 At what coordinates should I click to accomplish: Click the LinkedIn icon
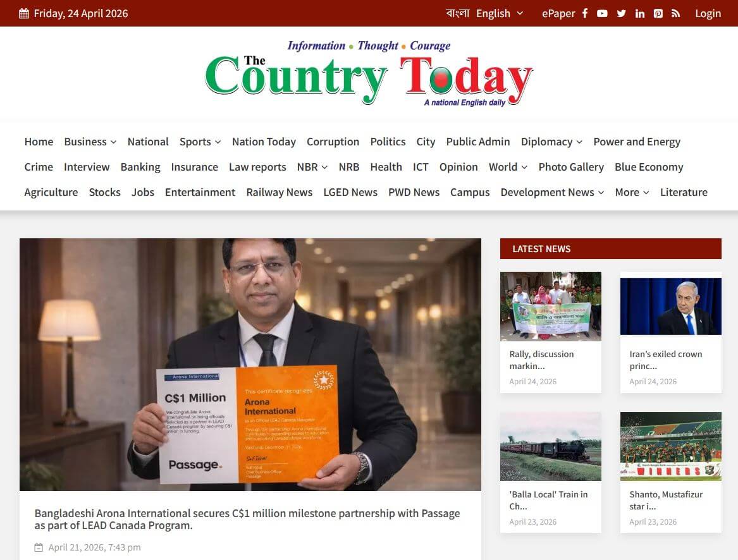(640, 13)
